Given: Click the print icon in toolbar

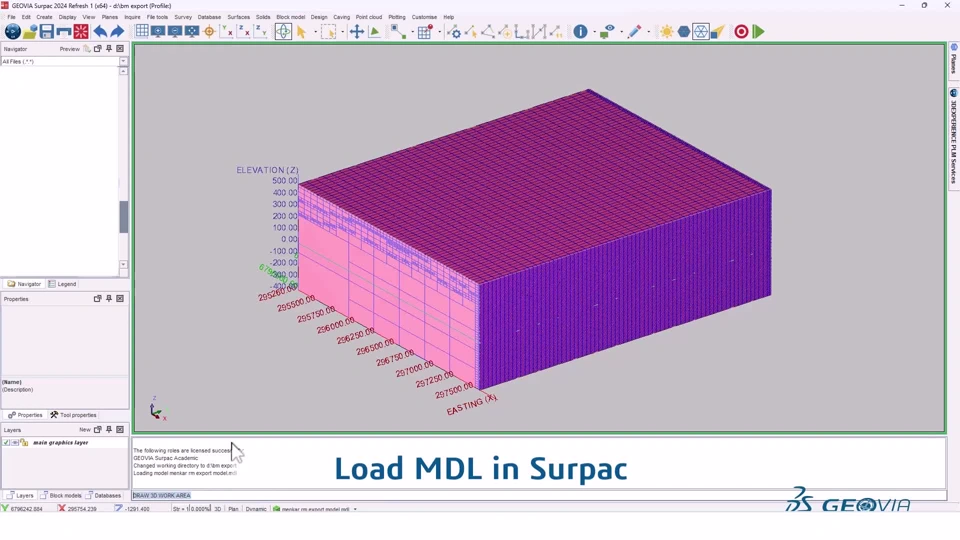Looking at the screenshot, I should coord(64,32).
